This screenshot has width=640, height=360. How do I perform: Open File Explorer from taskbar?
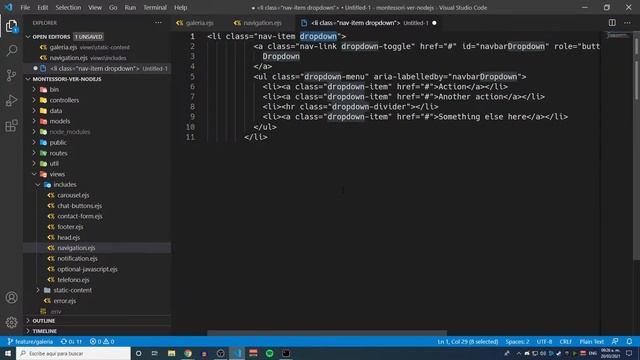click(x=171, y=353)
